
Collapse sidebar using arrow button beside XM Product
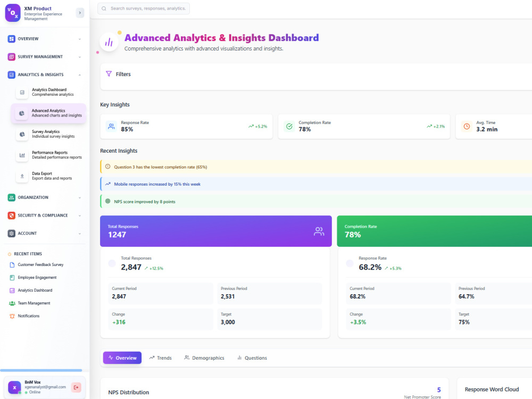80,13
